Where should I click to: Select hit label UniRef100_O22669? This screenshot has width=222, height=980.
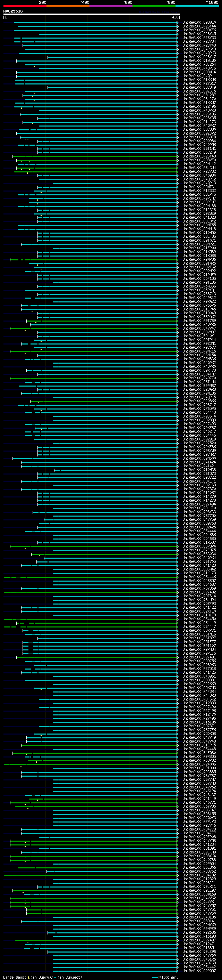pyautogui.click(x=199, y=684)
